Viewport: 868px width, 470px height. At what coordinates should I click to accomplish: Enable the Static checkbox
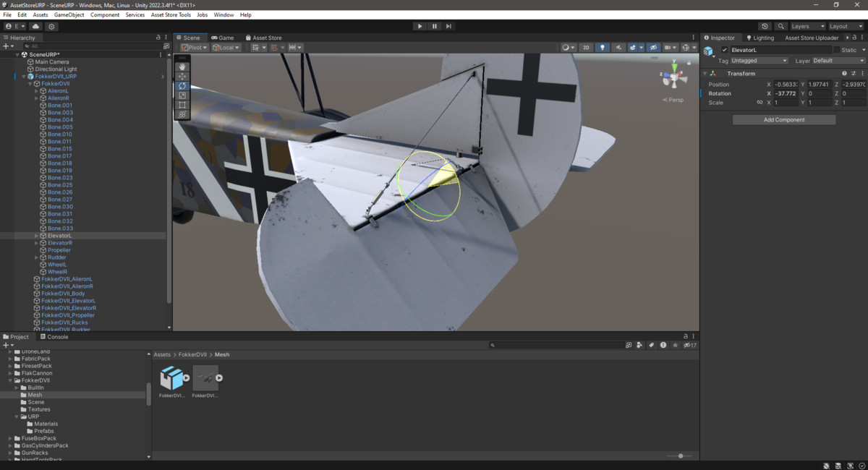click(837, 50)
